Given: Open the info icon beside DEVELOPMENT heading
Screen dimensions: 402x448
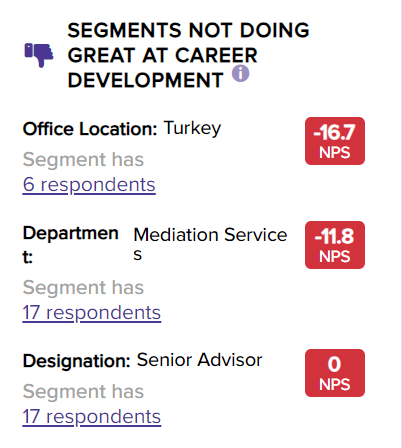Looking at the screenshot, I should click(x=241, y=73).
